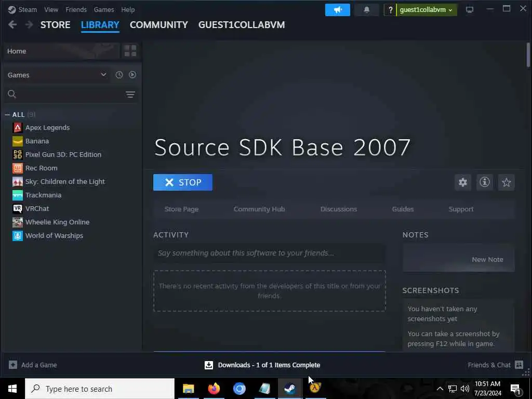Add Source SDK Base to favorites star
Viewport: 532px width, 399px height.
pos(506,182)
